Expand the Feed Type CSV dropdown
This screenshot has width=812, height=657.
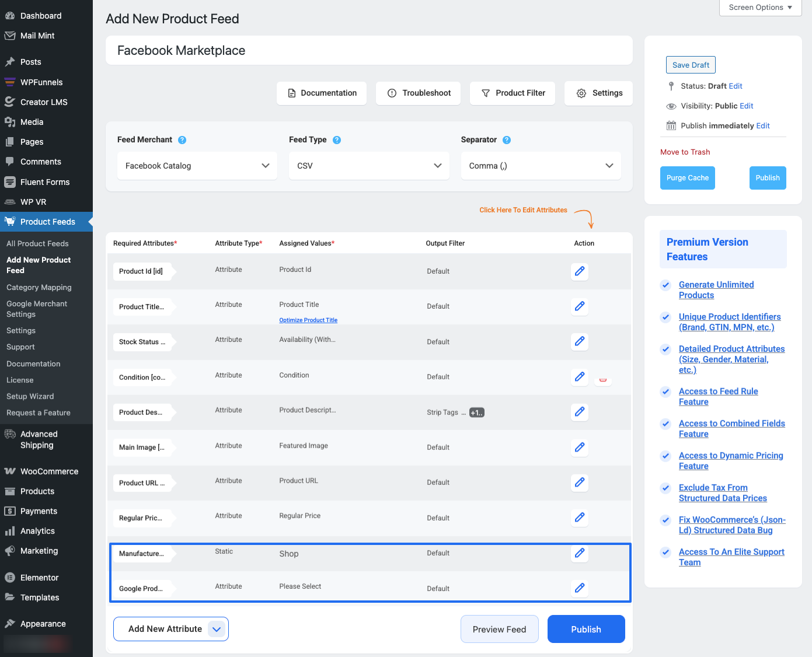click(368, 166)
